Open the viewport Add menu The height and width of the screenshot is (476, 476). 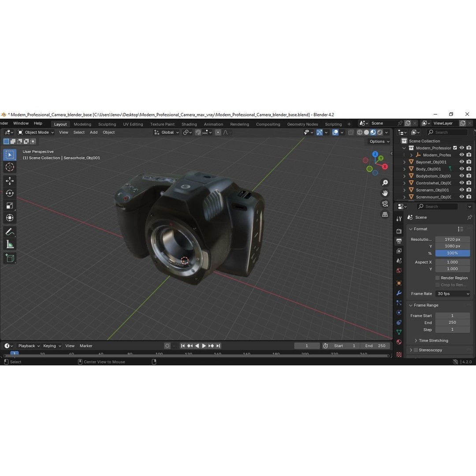click(x=93, y=132)
